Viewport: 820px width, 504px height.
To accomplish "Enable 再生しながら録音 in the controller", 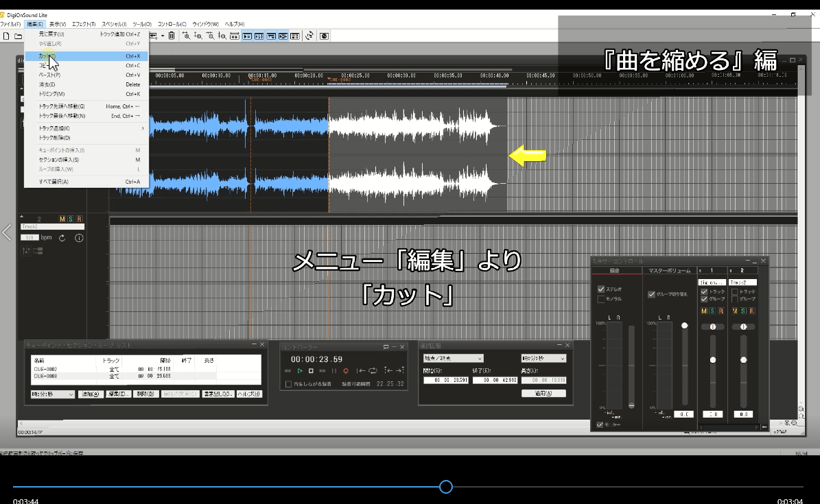I will (288, 384).
